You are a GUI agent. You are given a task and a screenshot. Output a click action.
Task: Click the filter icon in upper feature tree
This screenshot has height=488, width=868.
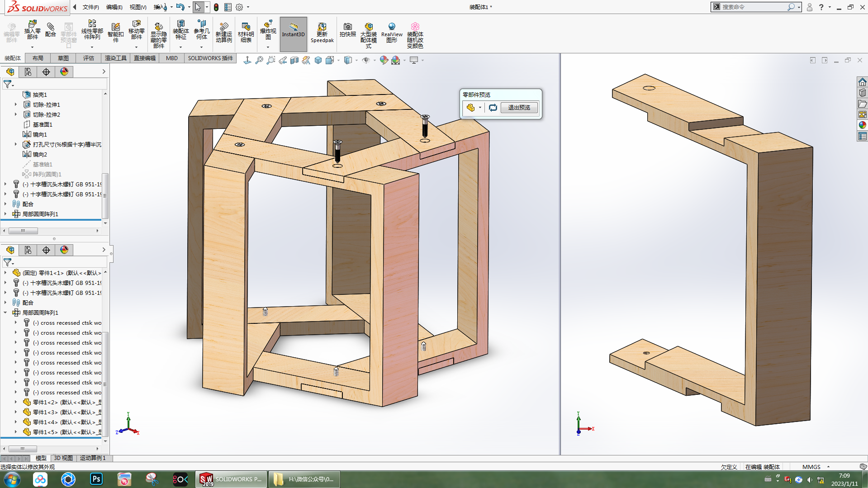click(8, 84)
